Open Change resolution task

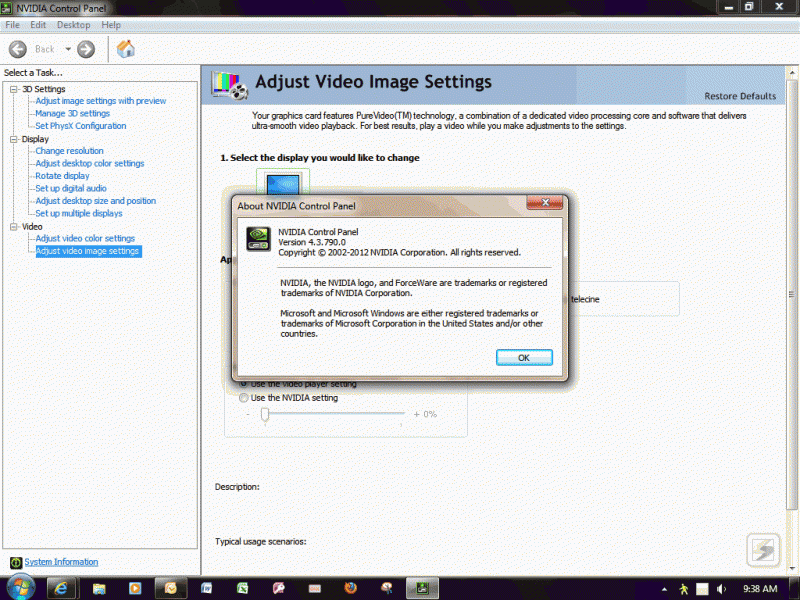69,151
